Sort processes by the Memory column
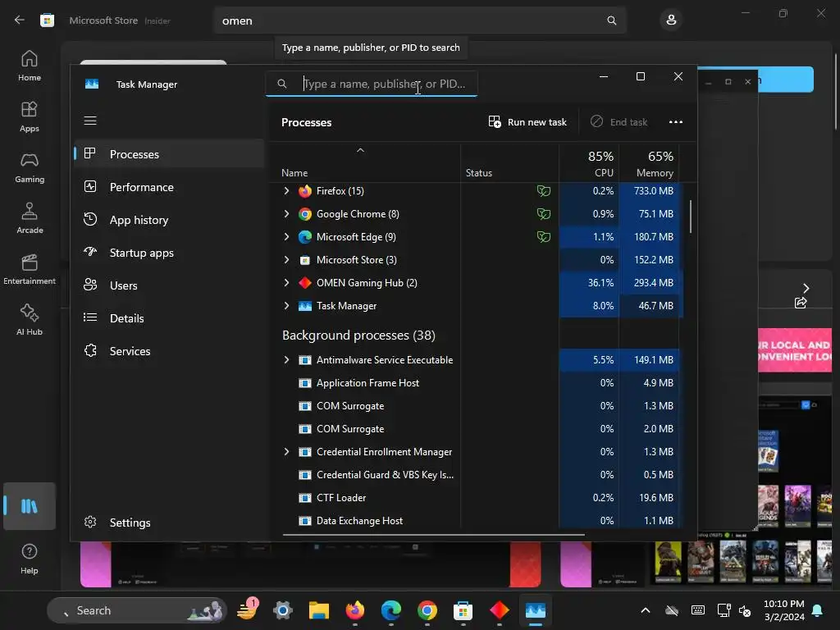The height and width of the screenshot is (630, 840). click(649, 163)
